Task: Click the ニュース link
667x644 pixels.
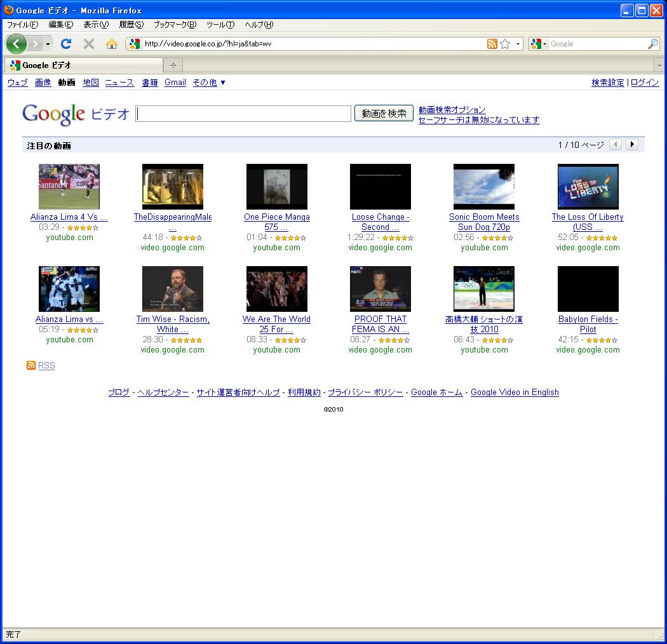Action: point(119,83)
